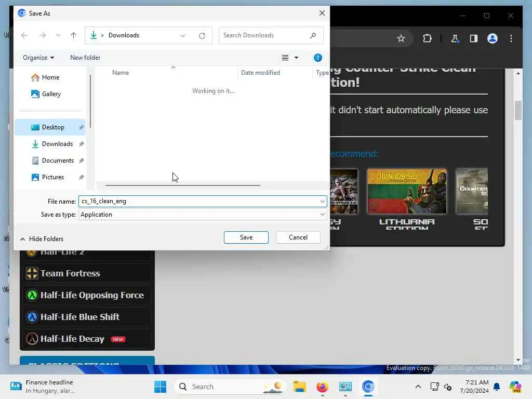Screen dimensions: 532x399
Task: Click the Downloads breadcrumb in address bar
Action: (124, 35)
